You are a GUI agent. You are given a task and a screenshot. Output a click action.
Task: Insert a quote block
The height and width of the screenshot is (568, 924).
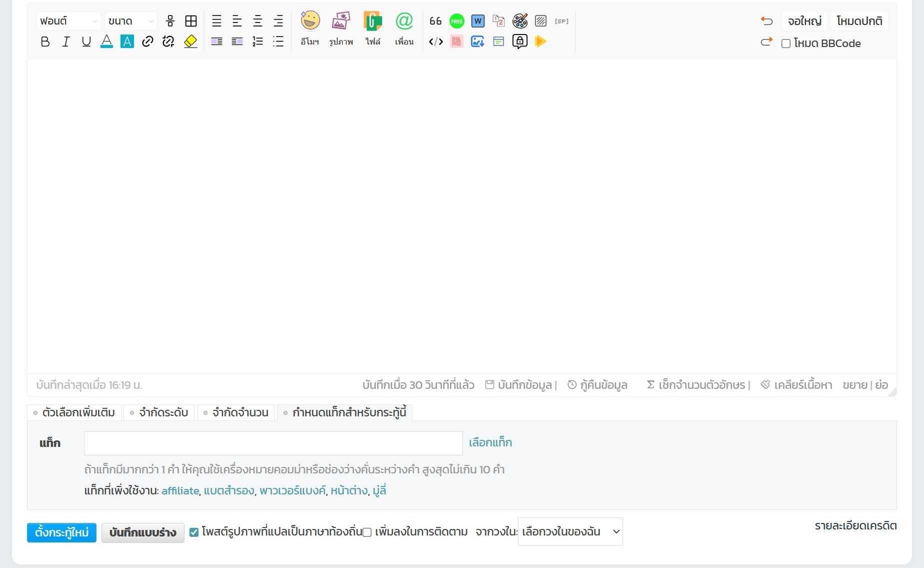click(x=435, y=21)
